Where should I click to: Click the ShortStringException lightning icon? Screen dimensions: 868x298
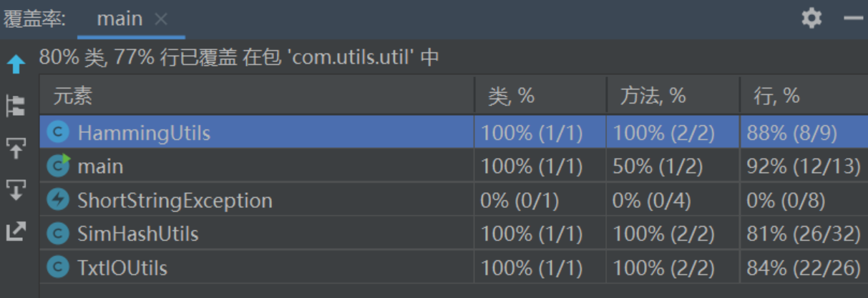tap(57, 200)
